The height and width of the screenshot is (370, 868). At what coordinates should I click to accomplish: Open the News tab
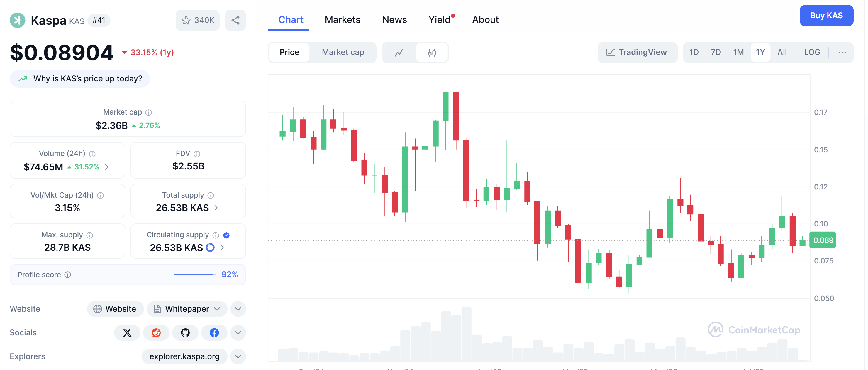pyautogui.click(x=394, y=20)
